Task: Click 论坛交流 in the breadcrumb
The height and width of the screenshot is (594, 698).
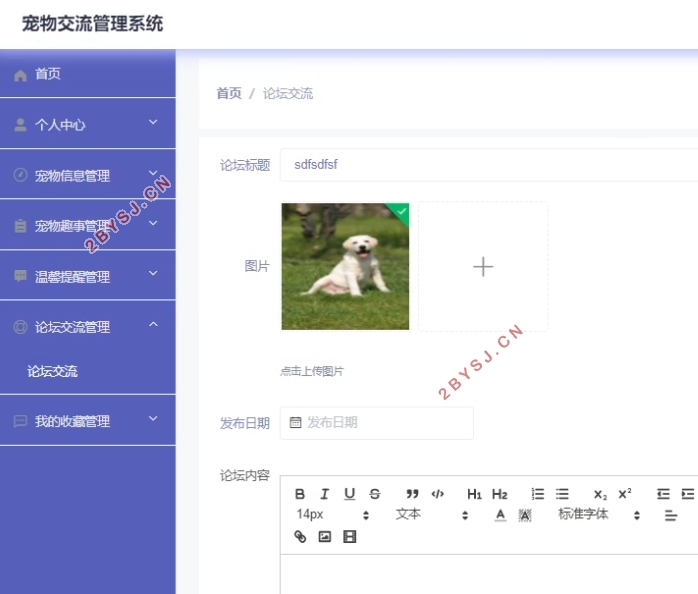Action: coord(288,94)
